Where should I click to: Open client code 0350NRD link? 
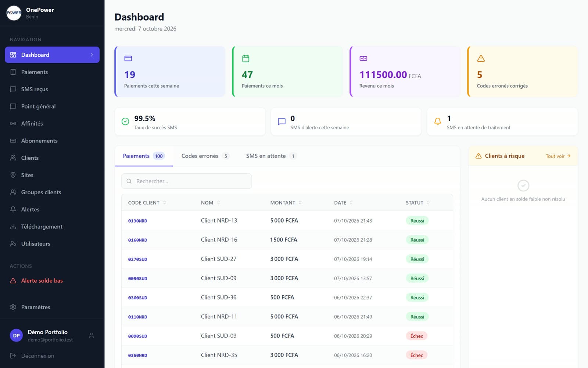tap(137, 355)
